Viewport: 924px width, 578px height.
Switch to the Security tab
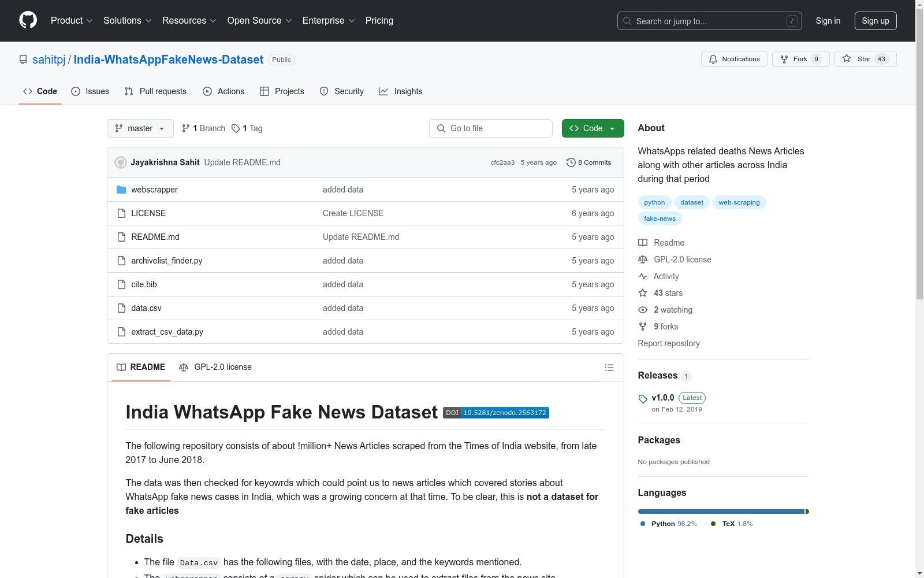342,91
